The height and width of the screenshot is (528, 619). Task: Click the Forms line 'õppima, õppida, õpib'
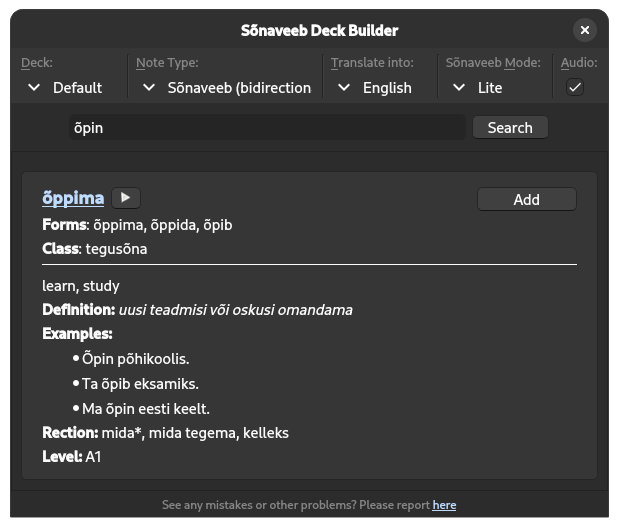pos(163,225)
